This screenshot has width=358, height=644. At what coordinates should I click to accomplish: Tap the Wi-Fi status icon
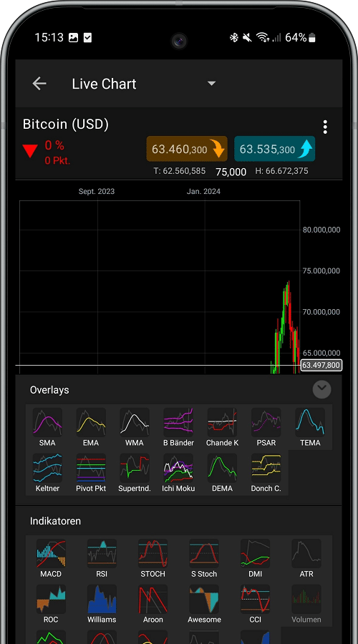[263, 38]
